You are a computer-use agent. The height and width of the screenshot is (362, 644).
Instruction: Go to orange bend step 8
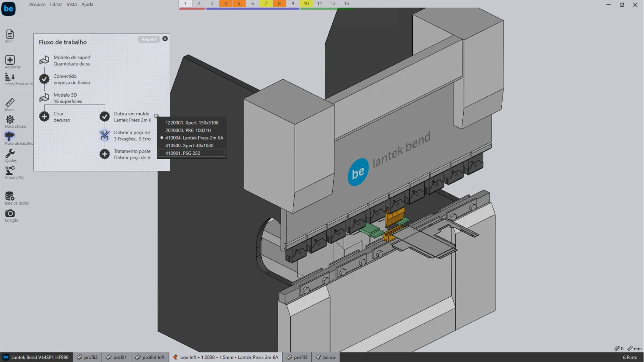click(279, 3)
